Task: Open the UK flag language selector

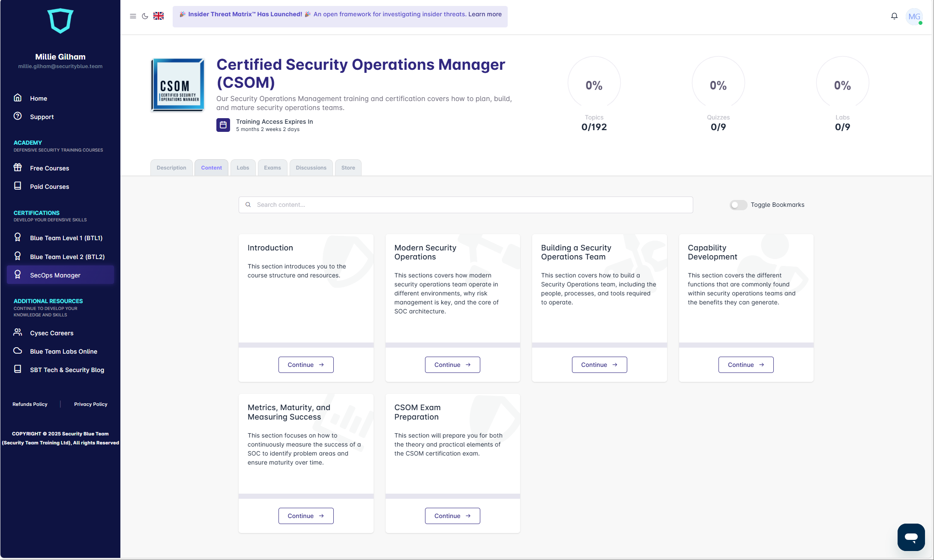Action: click(x=159, y=16)
